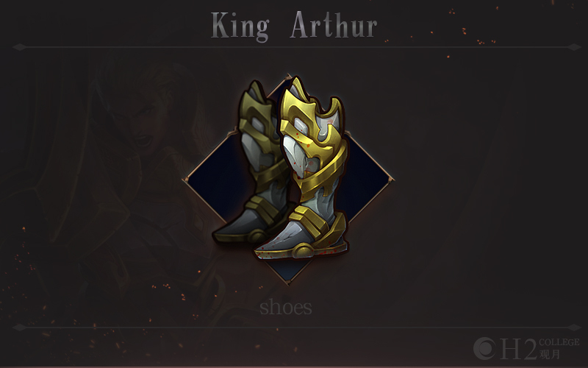Click left diamond cap of bottom divider

click(20, 328)
